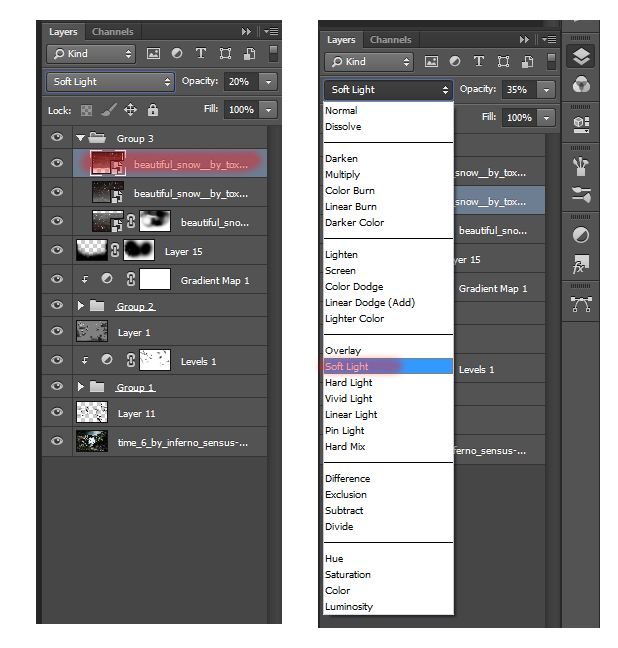Select time_6_by_inferno_sensus layer thumbnail
This screenshot has width=618, height=648.
[x=92, y=441]
